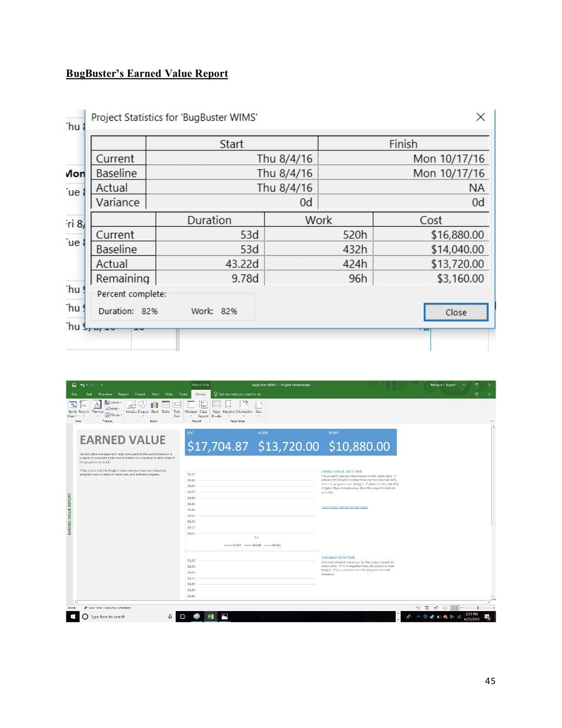Insert Images into the report
This screenshot has width=562, height=728.
point(131,407)
